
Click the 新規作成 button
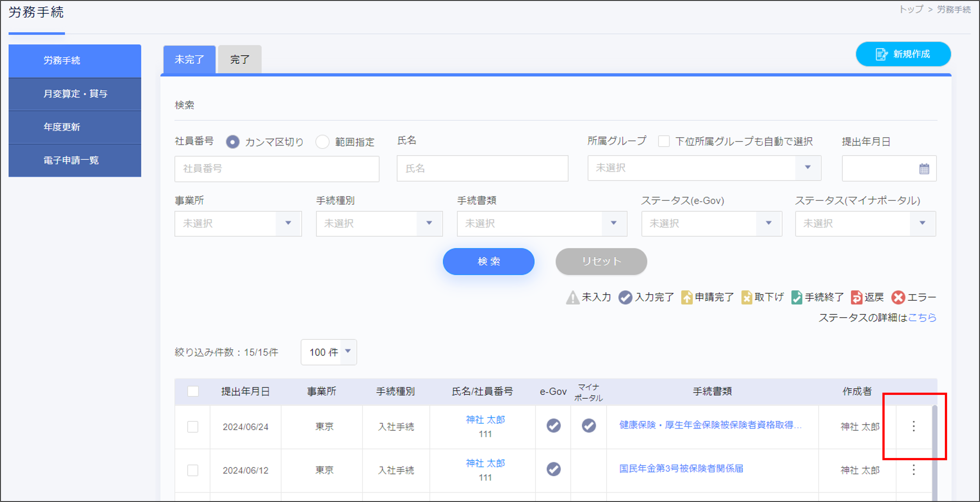click(903, 54)
